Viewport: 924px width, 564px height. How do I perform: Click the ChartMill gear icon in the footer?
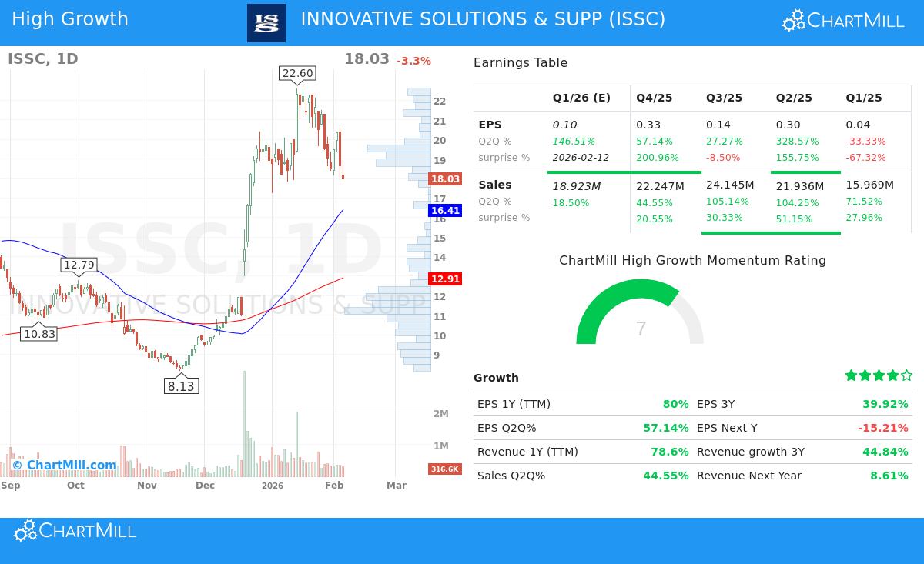click(25, 530)
